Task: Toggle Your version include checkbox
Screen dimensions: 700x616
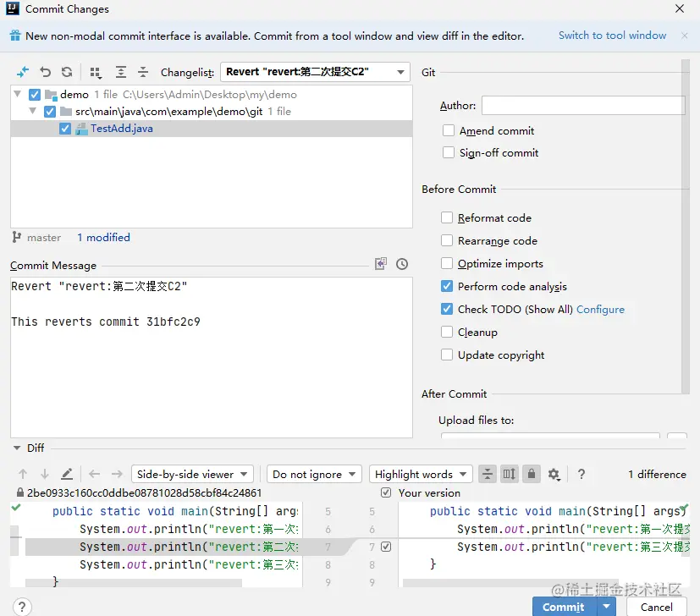Action: [x=386, y=492]
